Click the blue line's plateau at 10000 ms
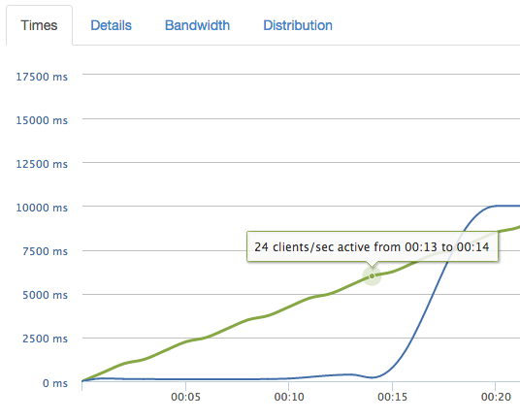The height and width of the screenshot is (420, 520). click(x=505, y=206)
